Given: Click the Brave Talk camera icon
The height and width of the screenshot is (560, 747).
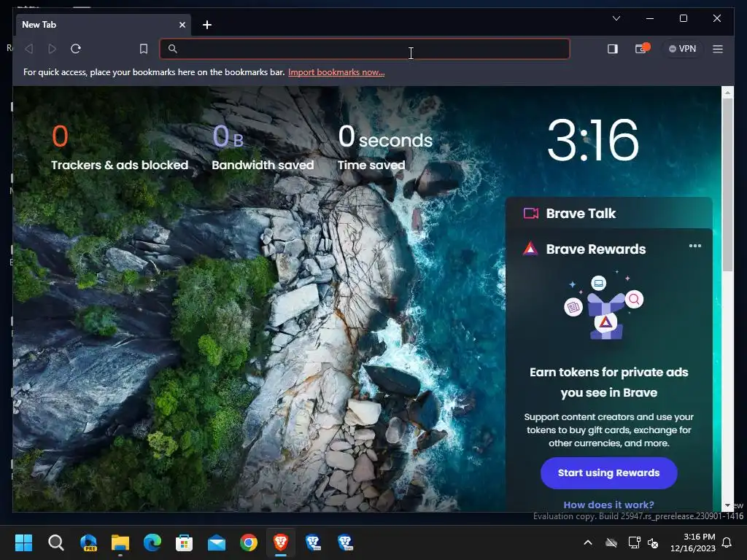Looking at the screenshot, I should [531, 213].
